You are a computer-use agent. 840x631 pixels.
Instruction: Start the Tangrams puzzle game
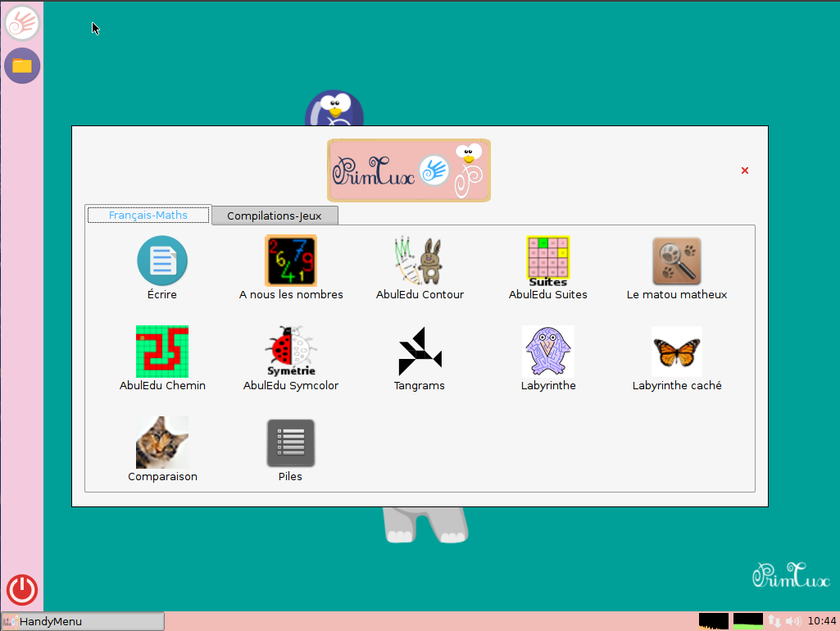(x=420, y=352)
